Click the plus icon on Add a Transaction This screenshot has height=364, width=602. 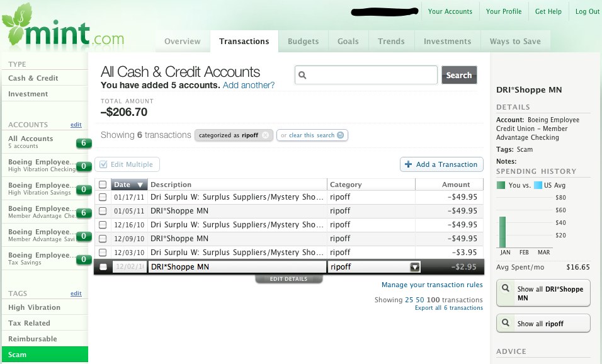[409, 164]
